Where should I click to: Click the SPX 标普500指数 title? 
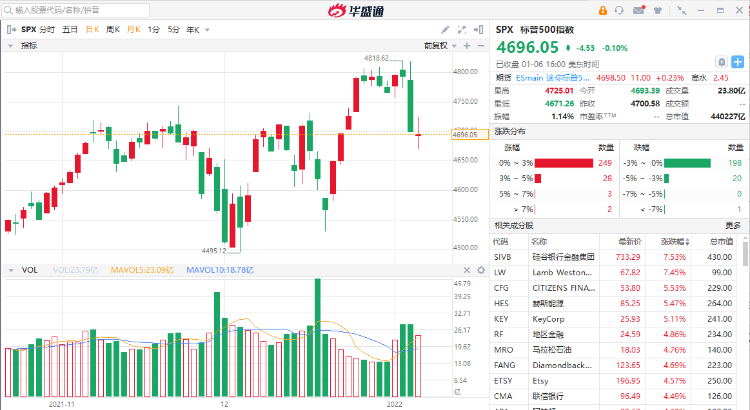[535, 30]
